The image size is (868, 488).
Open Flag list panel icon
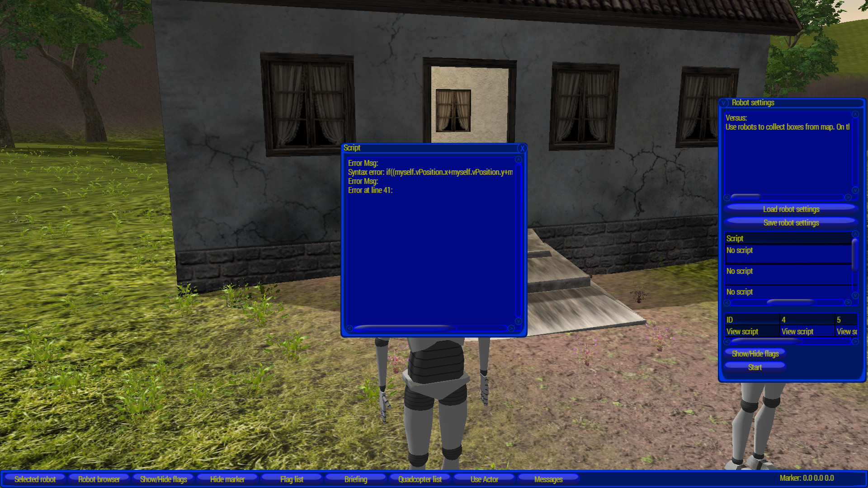click(292, 479)
